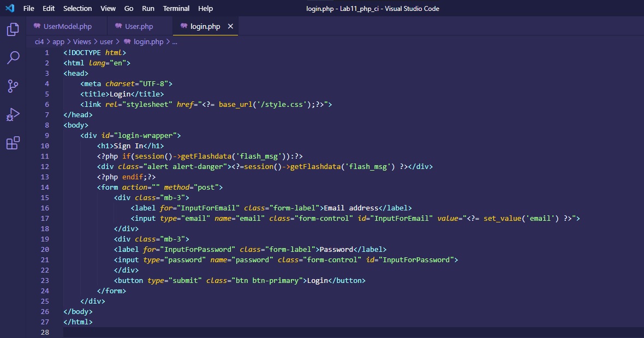
Task: Open the Extensions view icon
Action: 12,143
